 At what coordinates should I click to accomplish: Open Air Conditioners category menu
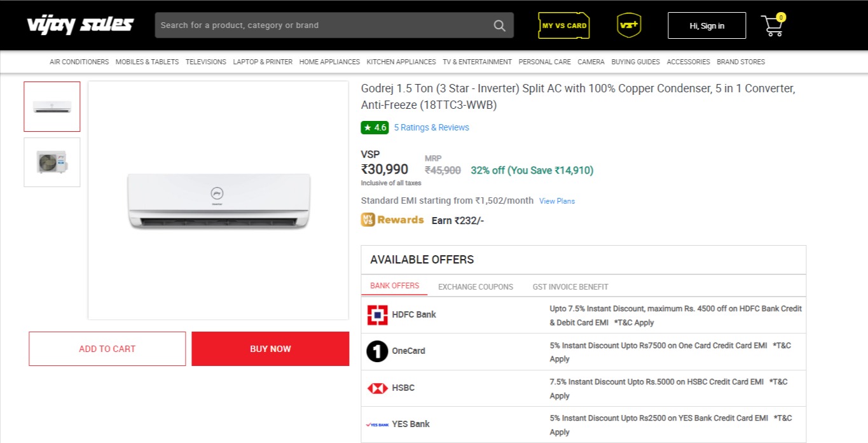pos(79,62)
